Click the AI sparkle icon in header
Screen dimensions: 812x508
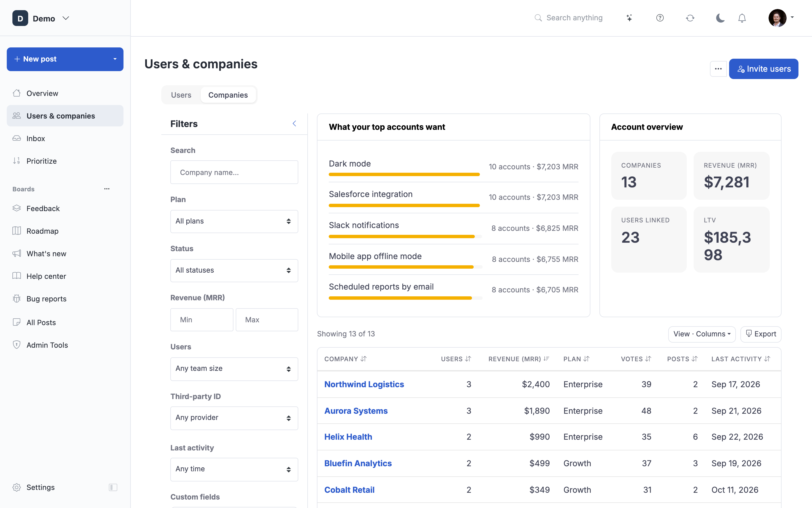629,18
